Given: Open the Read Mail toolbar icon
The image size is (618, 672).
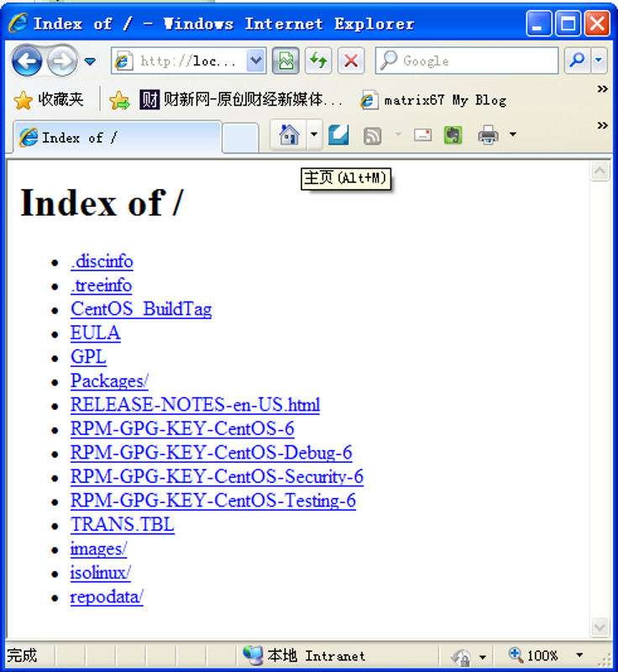Looking at the screenshot, I should point(422,135).
